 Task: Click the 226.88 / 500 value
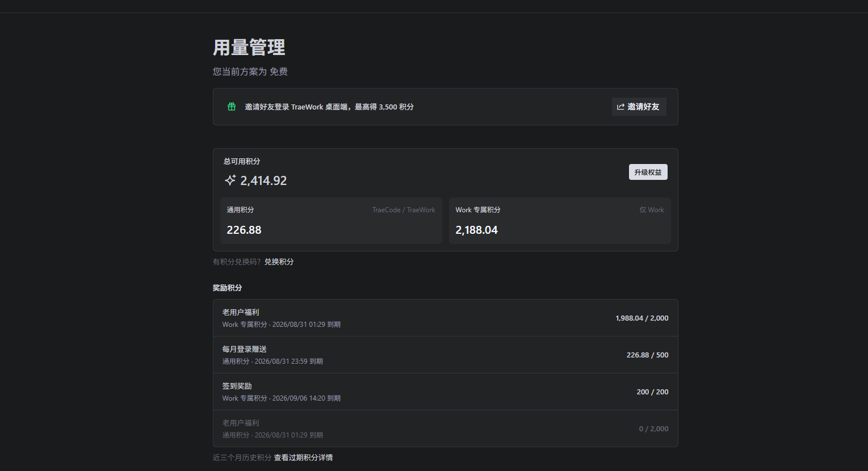pyautogui.click(x=648, y=355)
